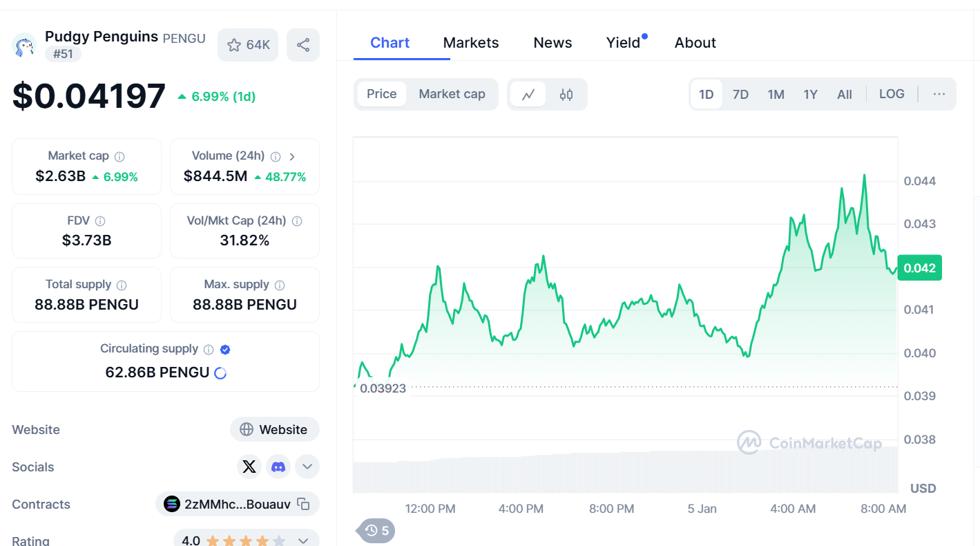Viewport: 980px width, 546px height.
Task: Click the 6.99% (1d) change text
Action: pos(223,97)
